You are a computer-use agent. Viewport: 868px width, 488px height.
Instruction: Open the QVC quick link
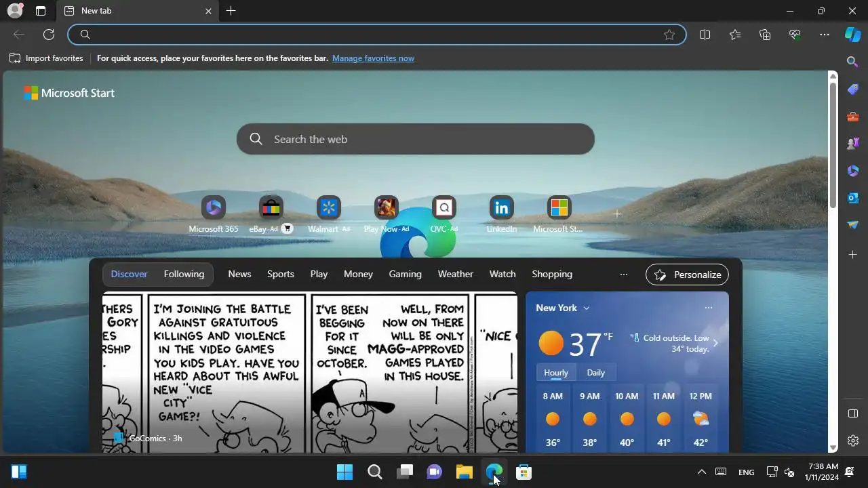coord(444,215)
